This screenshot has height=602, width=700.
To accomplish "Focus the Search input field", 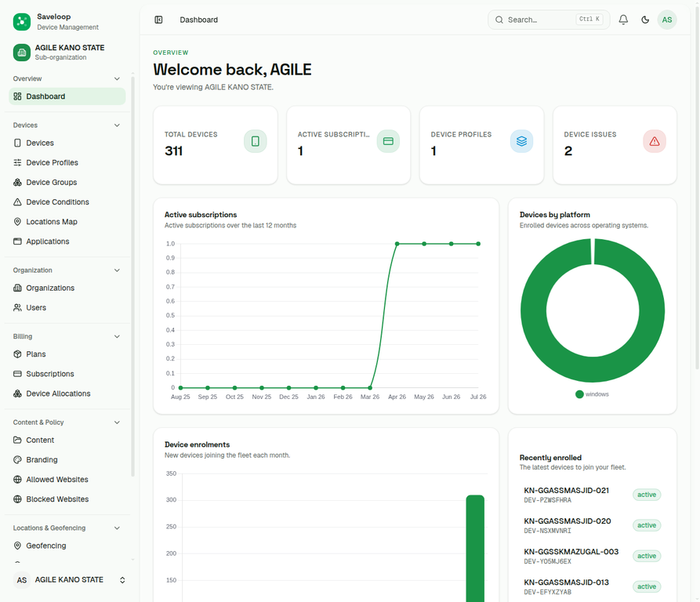I will point(549,20).
